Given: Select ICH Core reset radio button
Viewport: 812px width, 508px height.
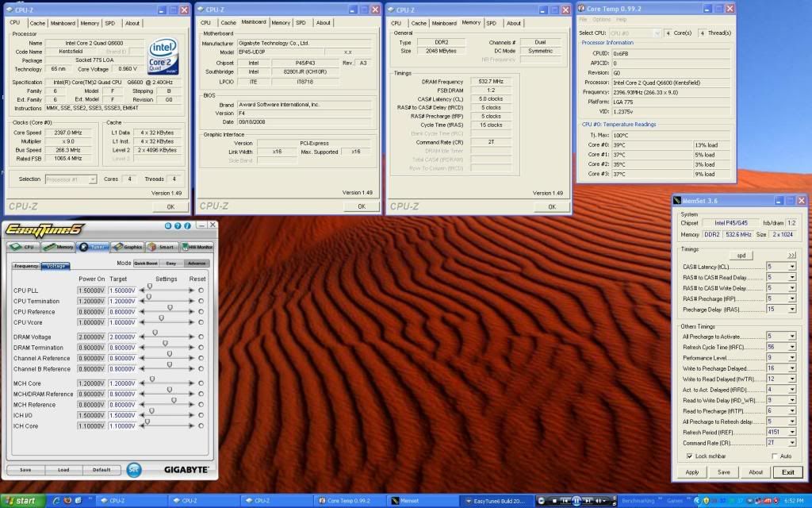Looking at the screenshot, I should [x=201, y=426].
